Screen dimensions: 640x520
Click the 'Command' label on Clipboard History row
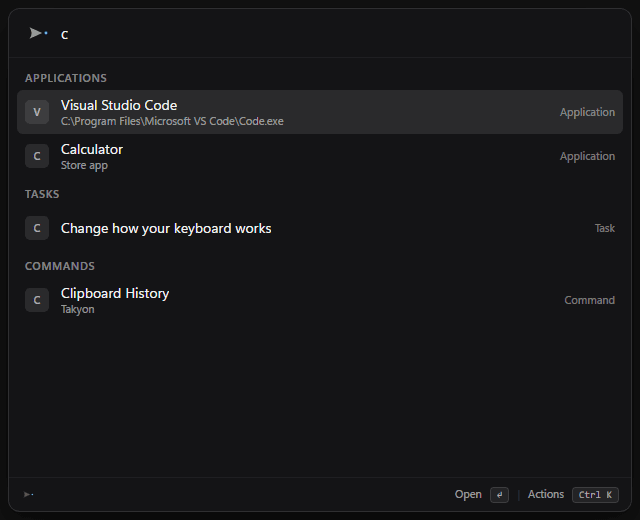point(589,300)
